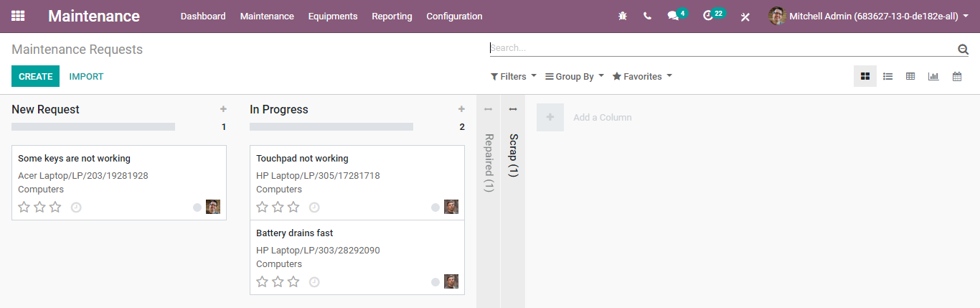Click the debug bug icon

pos(622,16)
